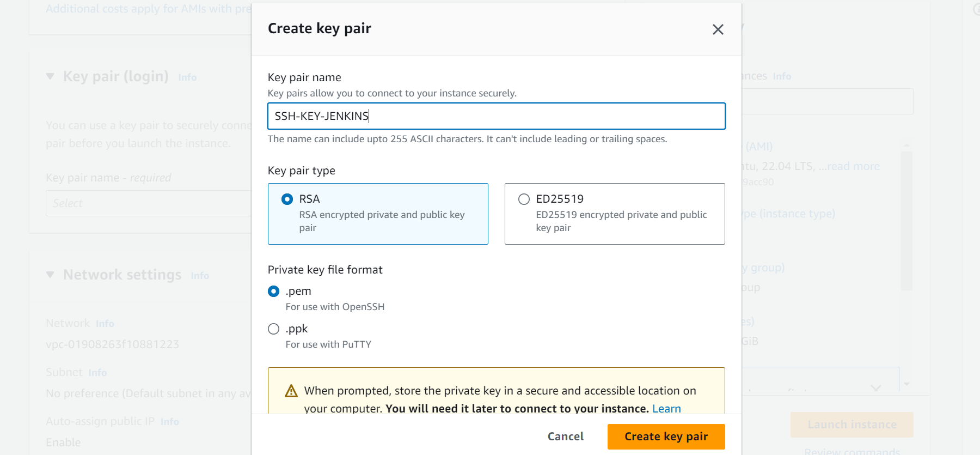980x455 pixels.
Task: Cancel the key pair creation
Action: tap(565, 436)
